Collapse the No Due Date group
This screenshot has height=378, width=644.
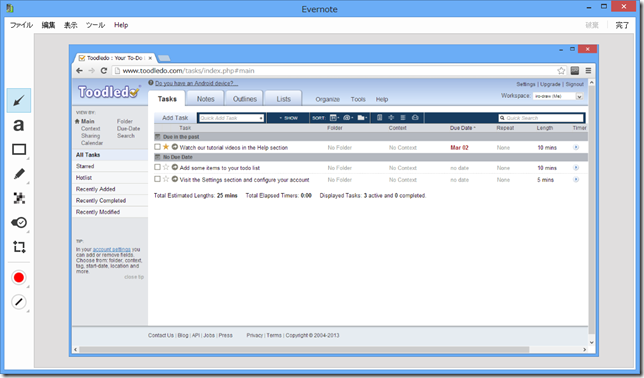[x=157, y=157]
